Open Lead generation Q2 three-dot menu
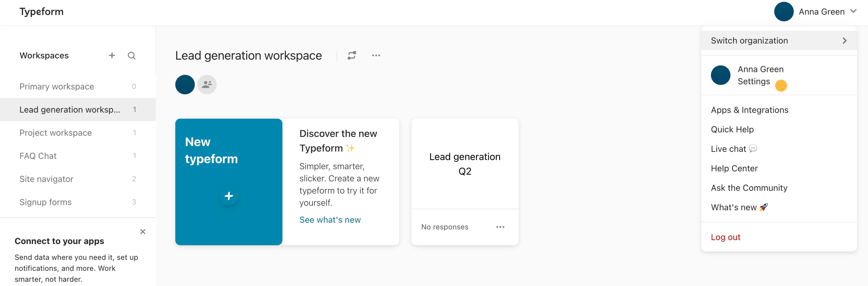The height and width of the screenshot is (286, 868). [500, 227]
